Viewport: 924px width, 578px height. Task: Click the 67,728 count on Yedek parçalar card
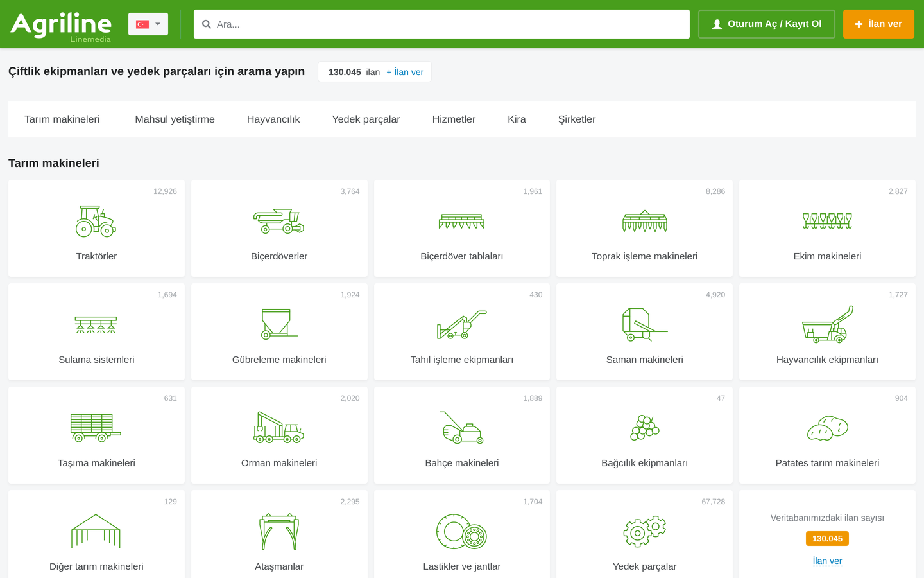(713, 502)
